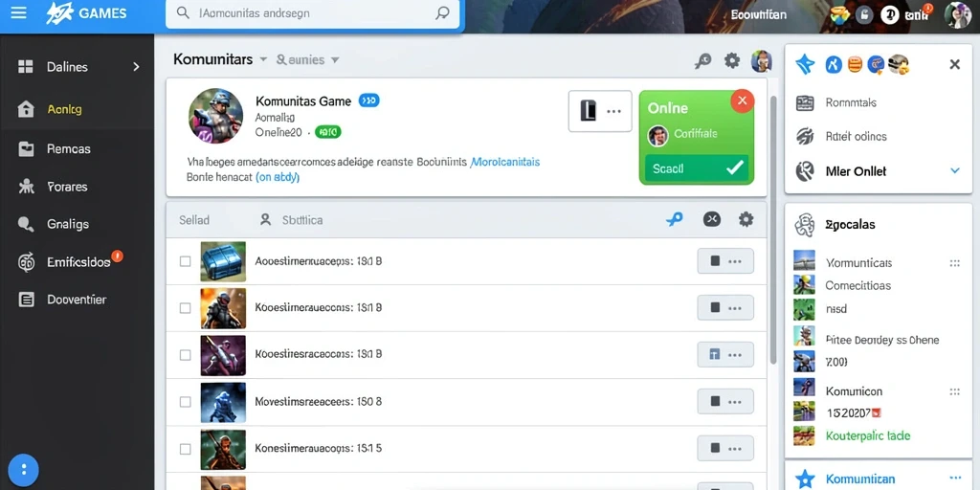Open Gnaligs in the sidebar

77,224
